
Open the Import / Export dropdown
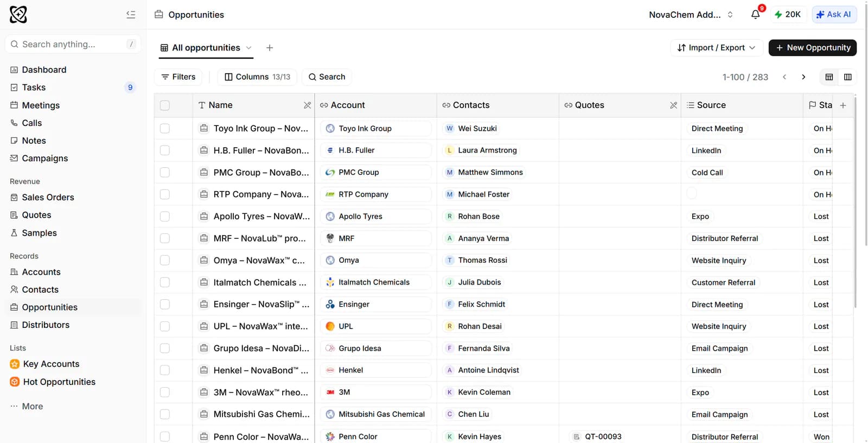coord(716,48)
